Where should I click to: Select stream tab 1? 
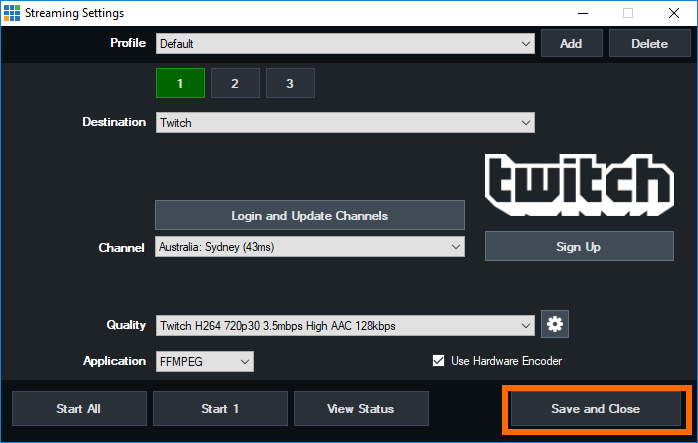pos(180,83)
